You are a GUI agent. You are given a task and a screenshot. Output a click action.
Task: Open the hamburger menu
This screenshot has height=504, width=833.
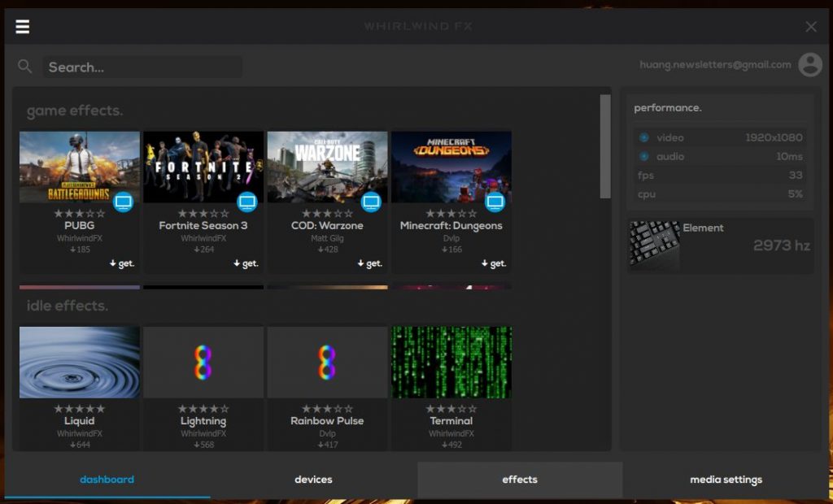point(23,27)
